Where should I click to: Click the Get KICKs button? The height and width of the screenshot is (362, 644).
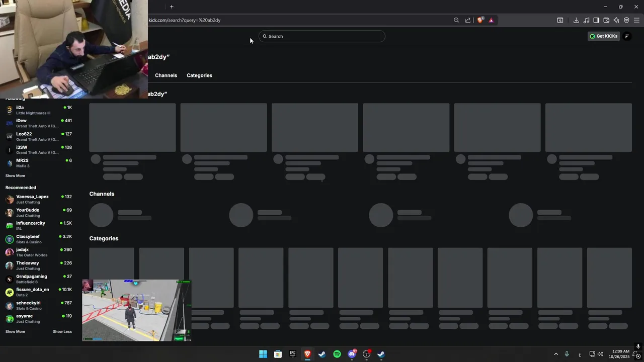click(603, 36)
